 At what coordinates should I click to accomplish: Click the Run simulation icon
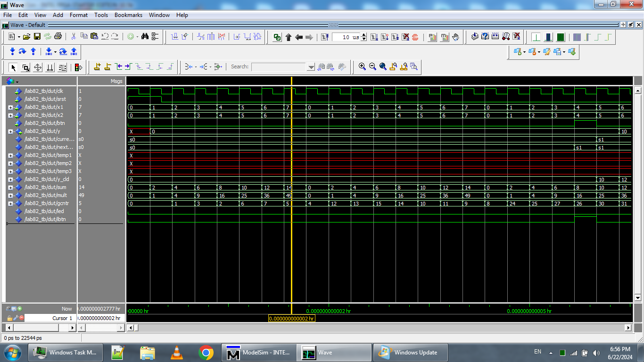click(374, 37)
